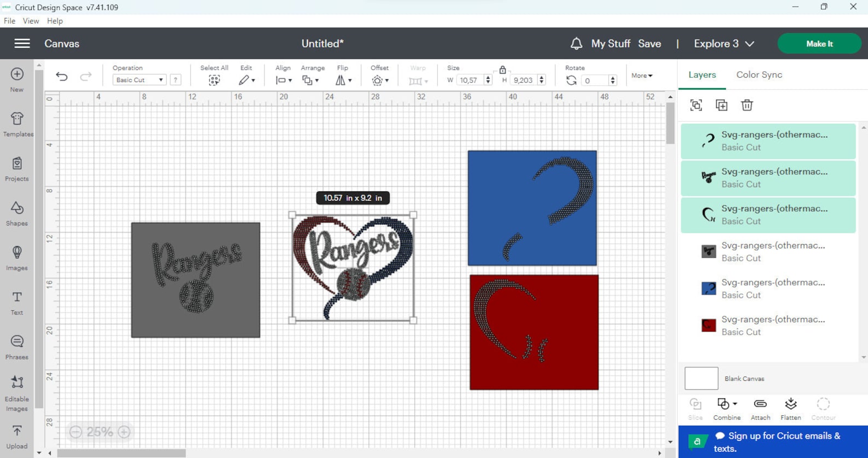
Task: Open the Operation Basic Cut dropdown
Action: click(x=139, y=80)
